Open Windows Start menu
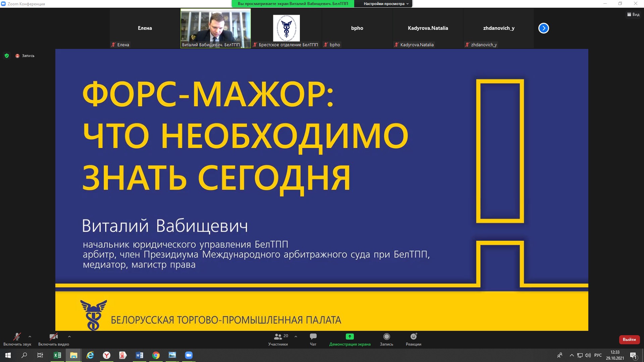Screen dimensions: 644x362 (8, 355)
